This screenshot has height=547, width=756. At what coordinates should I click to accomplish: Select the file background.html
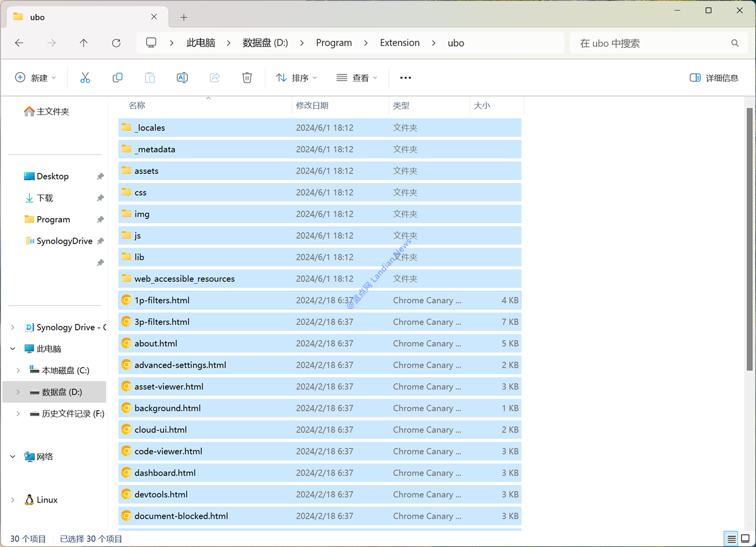pyautogui.click(x=320, y=408)
